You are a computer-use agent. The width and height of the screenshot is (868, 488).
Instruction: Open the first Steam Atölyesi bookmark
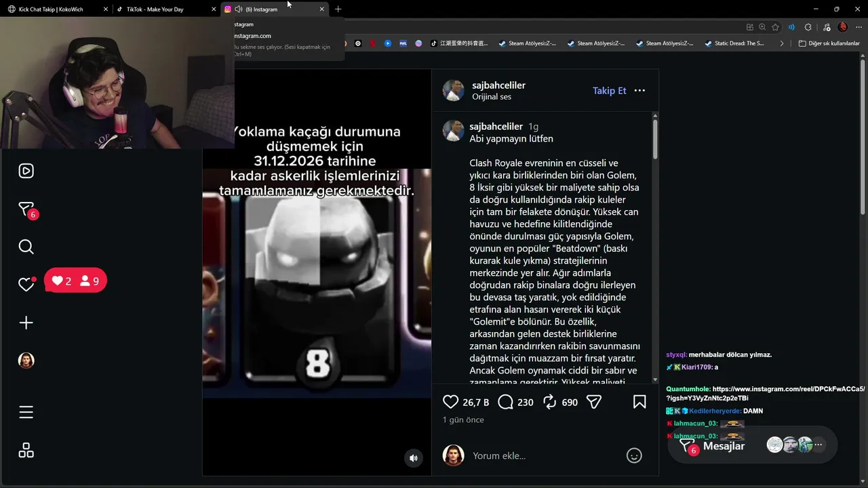click(x=527, y=43)
